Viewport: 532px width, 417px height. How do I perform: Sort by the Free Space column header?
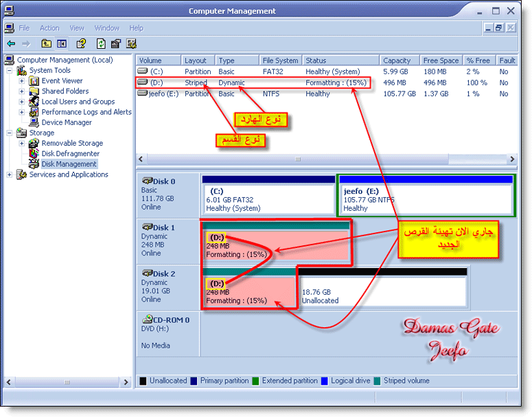pyautogui.click(x=441, y=60)
